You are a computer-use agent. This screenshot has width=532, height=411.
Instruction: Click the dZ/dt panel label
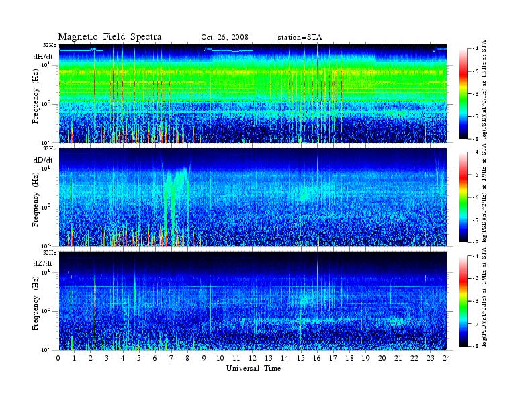pyautogui.click(x=43, y=263)
